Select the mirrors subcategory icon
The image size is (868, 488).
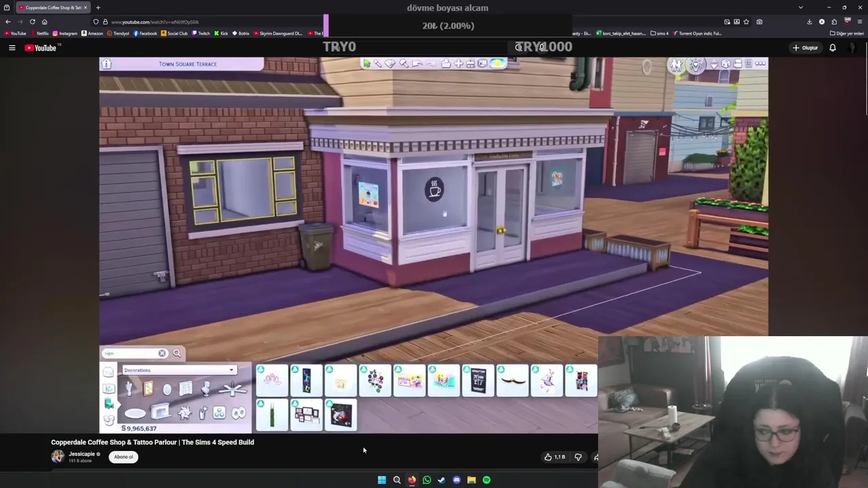pyautogui.click(x=167, y=389)
